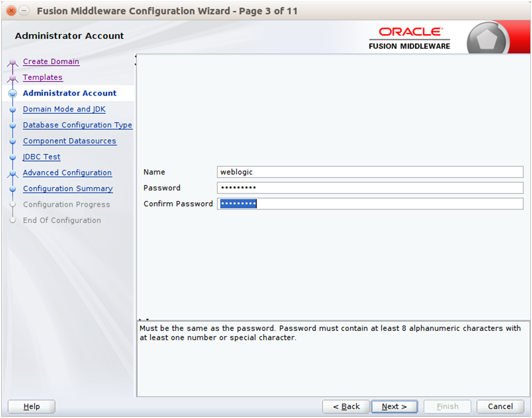Click the Configuration Progress bullet icon
This screenshot has height=418, width=532.
12,204
